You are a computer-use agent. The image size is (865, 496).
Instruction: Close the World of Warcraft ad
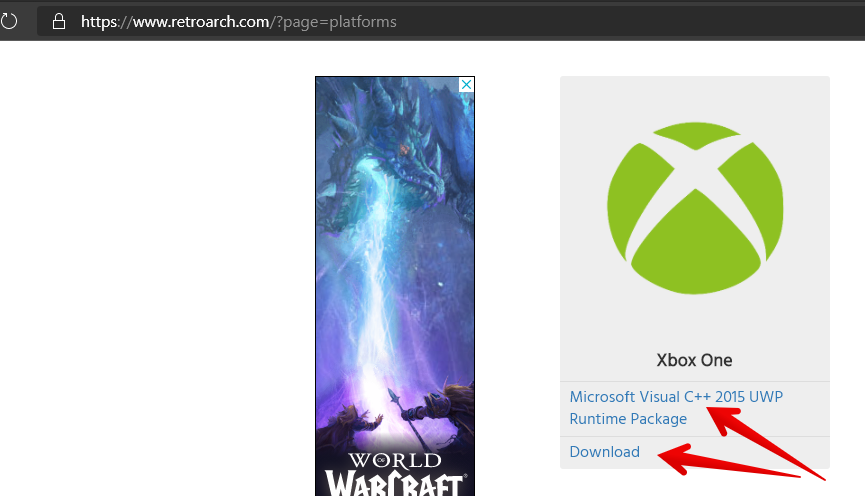466,84
